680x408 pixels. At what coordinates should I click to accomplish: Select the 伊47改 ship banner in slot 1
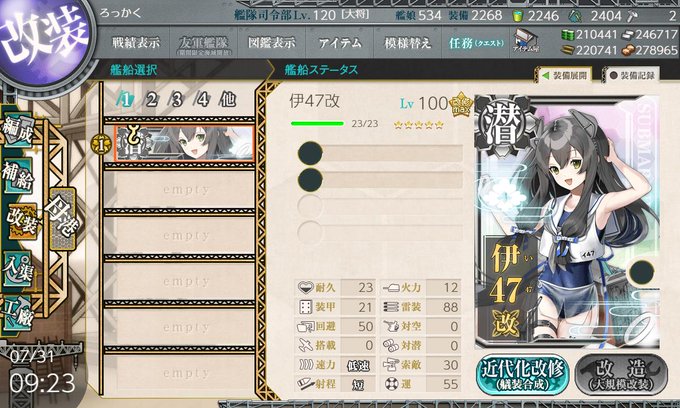[x=184, y=143]
